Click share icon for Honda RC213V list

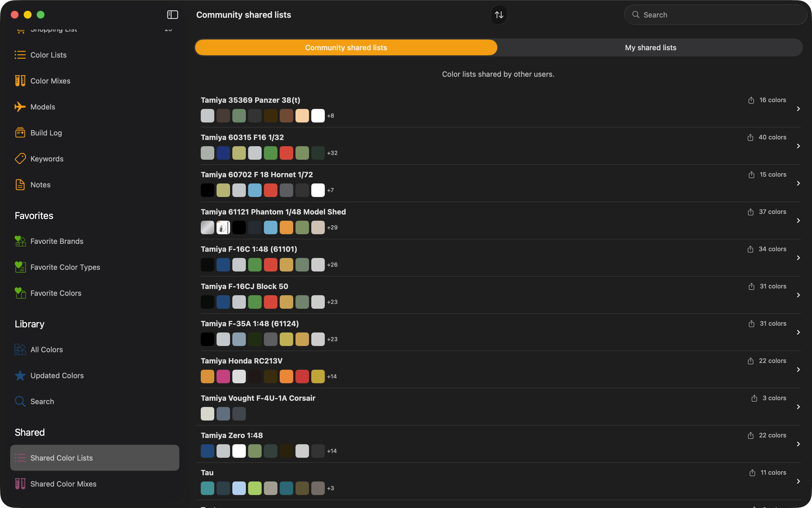tap(751, 361)
